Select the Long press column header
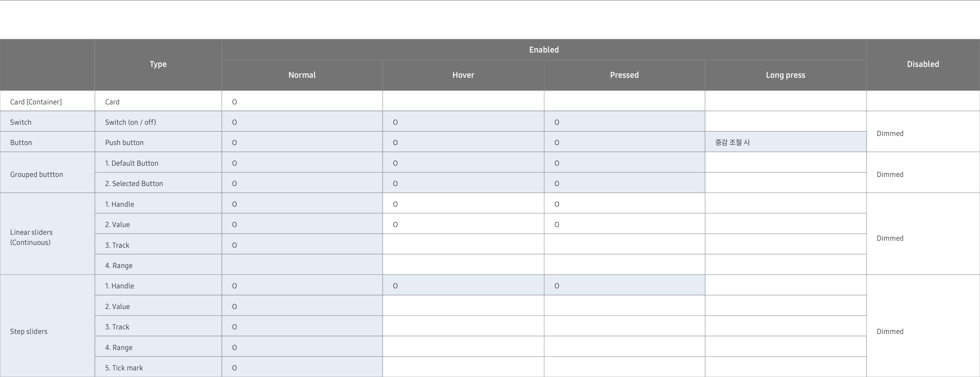Screen dimensions: 980x377 [785, 75]
